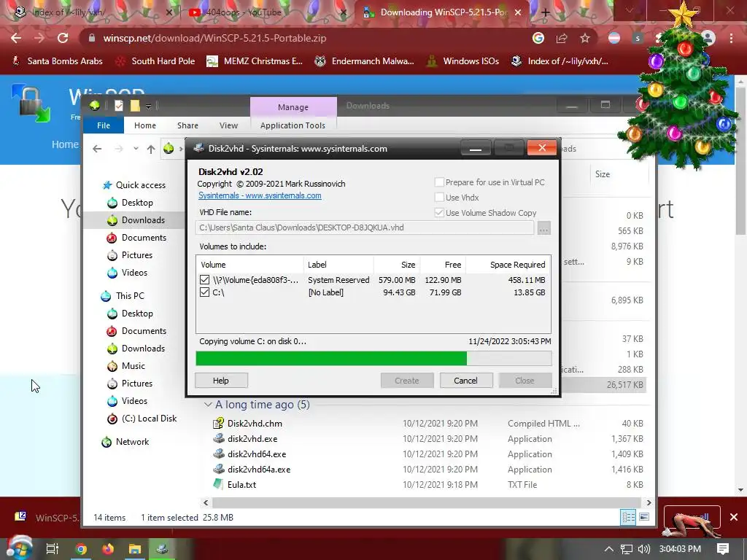The image size is (747, 560).
Task: Click the Task View taskbar icon
Action: (53, 549)
